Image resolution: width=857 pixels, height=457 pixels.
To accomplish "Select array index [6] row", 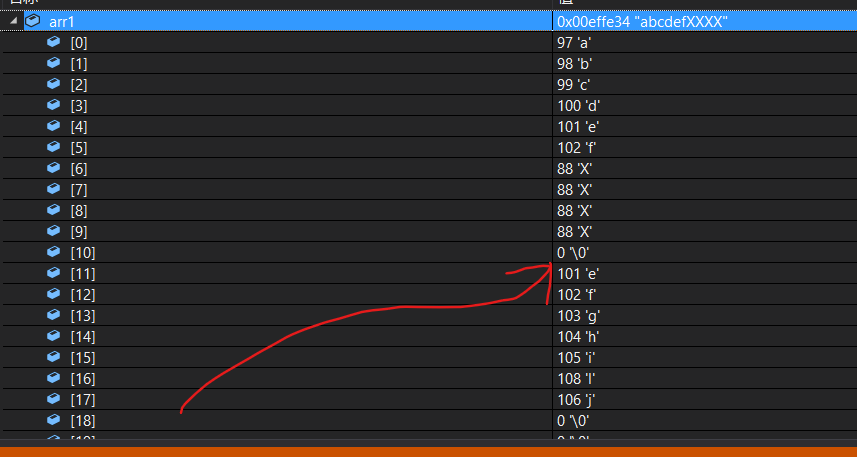I will 428,168.
